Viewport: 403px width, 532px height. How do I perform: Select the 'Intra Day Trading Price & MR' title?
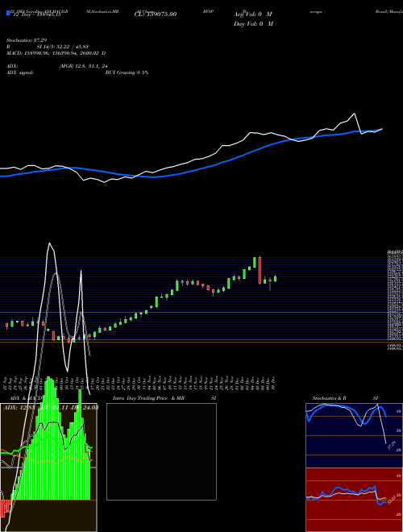148,398
